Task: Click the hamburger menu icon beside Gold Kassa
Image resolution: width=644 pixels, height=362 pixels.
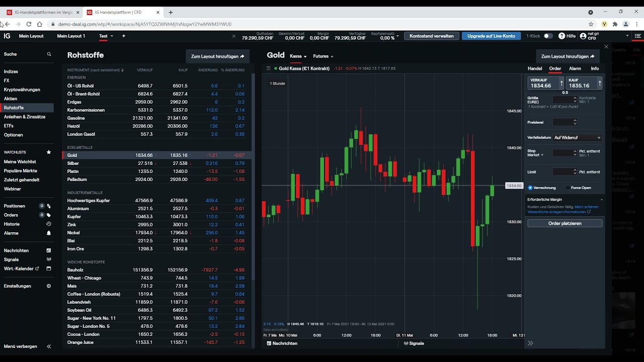Action: 269,68
